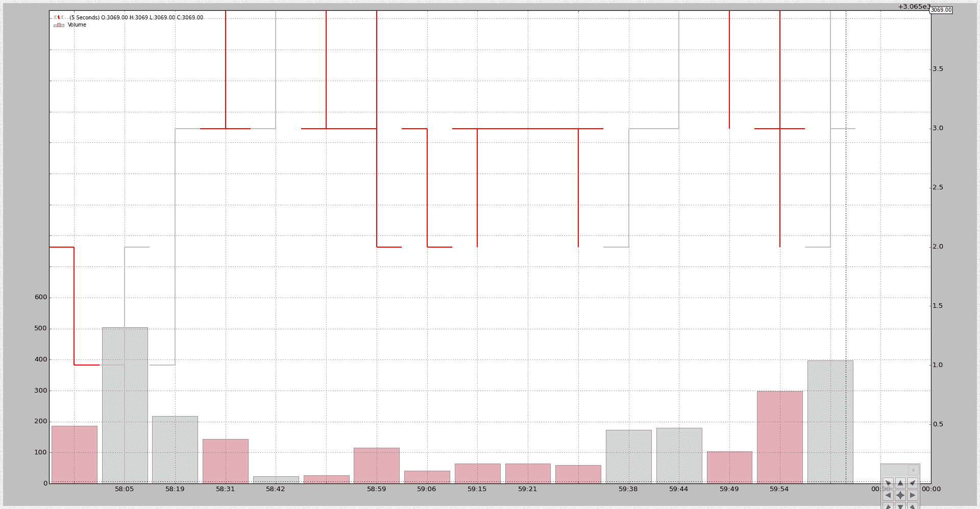Viewport: 980px width, 509px height.
Task: Select the tallest gray volume bar at 58:05
Action: click(x=125, y=405)
